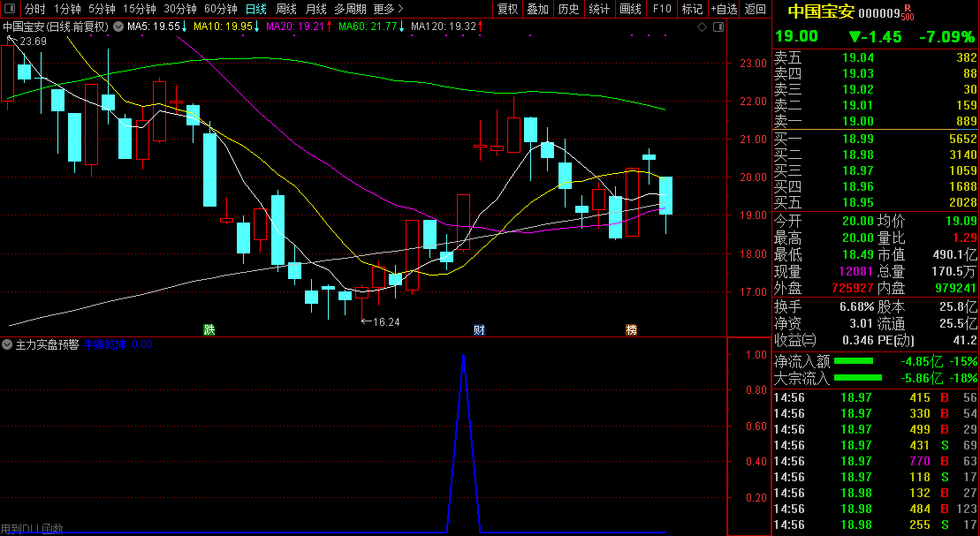
Task: Switch to 周线 weekly chart tab
Action: 285,9
